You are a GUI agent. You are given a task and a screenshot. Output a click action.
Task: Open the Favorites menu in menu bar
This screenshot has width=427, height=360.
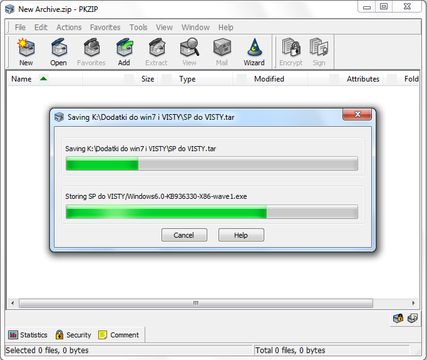click(x=105, y=27)
